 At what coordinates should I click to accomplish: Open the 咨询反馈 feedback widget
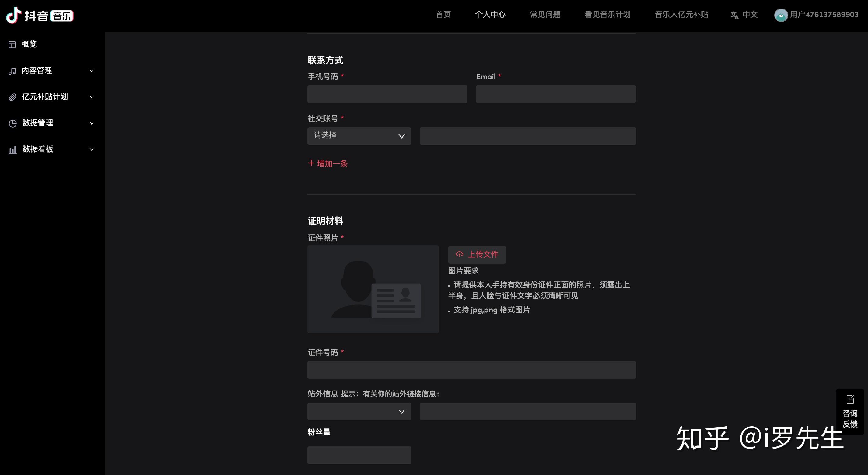tap(850, 412)
